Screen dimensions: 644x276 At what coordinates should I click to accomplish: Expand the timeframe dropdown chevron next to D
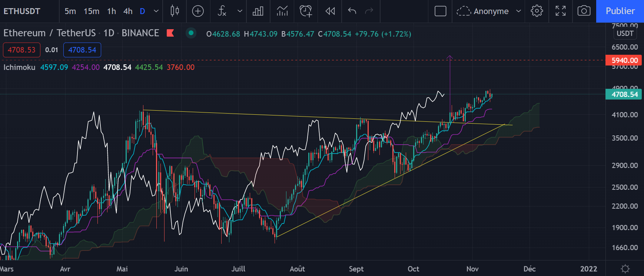point(156,11)
